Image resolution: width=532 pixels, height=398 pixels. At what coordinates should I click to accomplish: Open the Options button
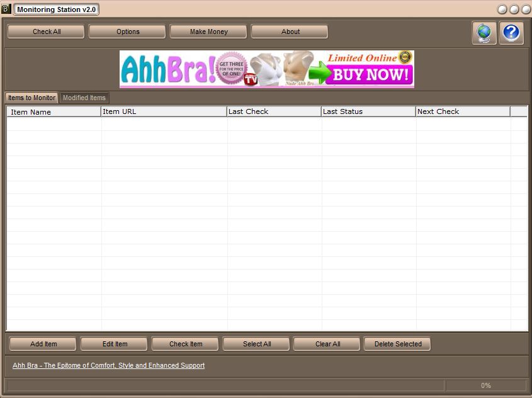(x=127, y=31)
